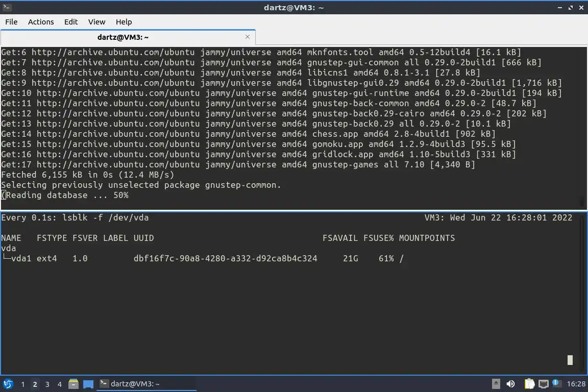Image resolution: width=588 pixels, height=392 pixels.
Task: Click the 21G FSAVAIL value
Action: [351, 258]
